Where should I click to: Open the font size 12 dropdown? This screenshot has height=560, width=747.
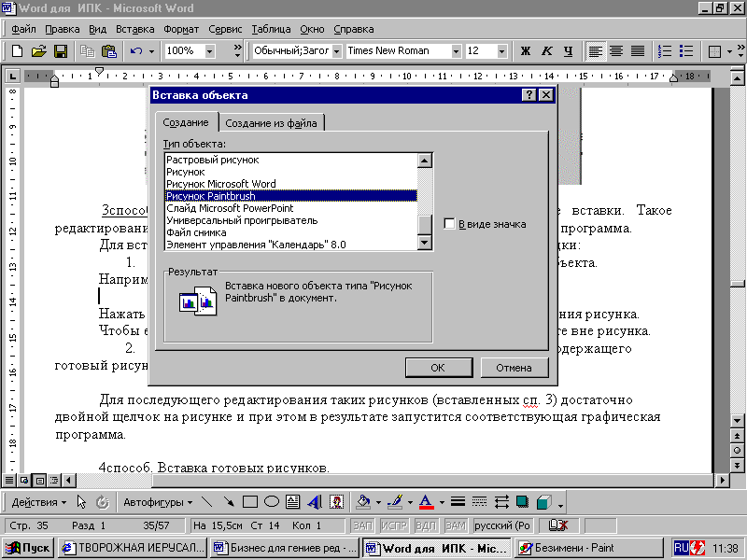(x=501, y=51)
